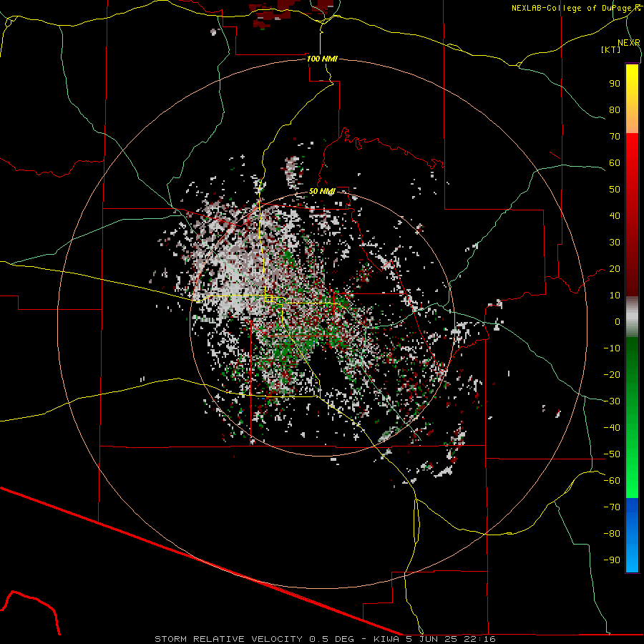This screenshot has height=644, width=644.
Task: Click the -90 value on the velocity scale
Action: (612, 560)
